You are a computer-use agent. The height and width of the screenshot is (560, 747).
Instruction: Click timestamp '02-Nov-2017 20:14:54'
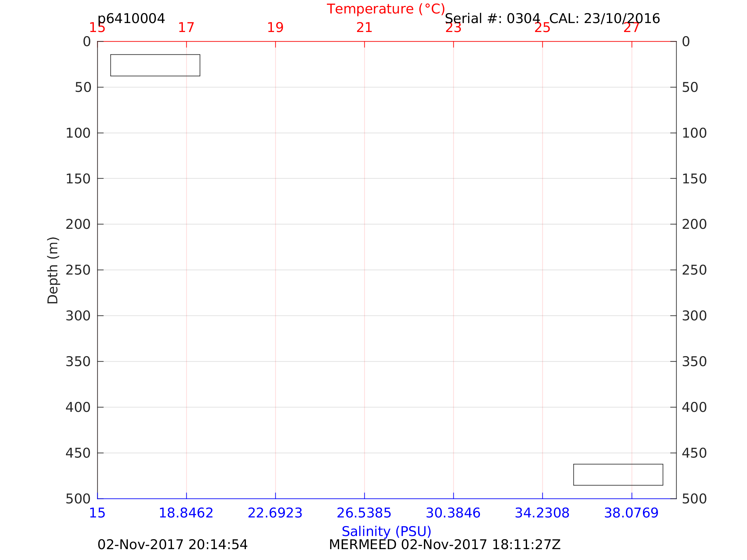point(173,545)
